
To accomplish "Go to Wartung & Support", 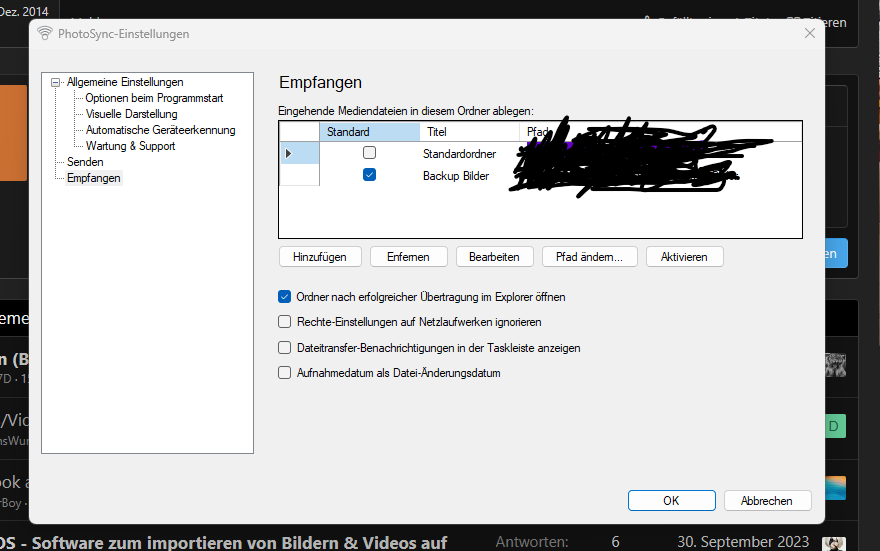I will [130, 146].
